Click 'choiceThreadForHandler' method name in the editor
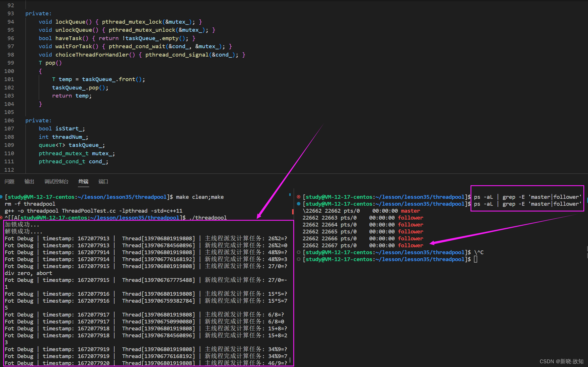The width and height of the screenshot is (588, 367). click(92, 55)
